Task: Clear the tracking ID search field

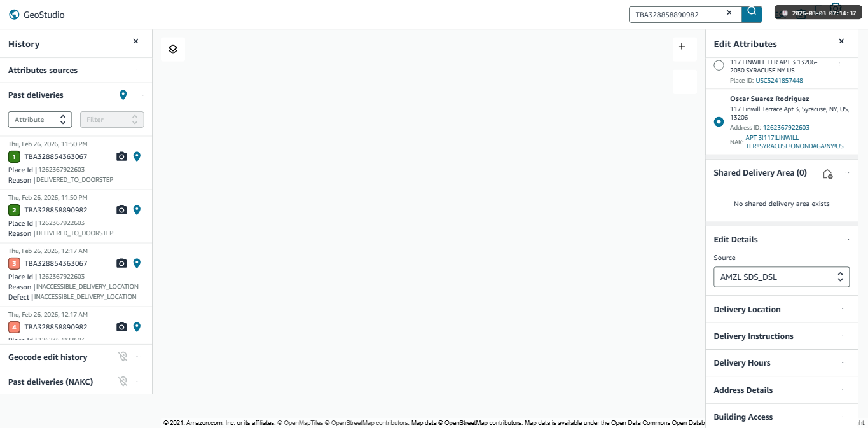Action: (x=729, y=13)
